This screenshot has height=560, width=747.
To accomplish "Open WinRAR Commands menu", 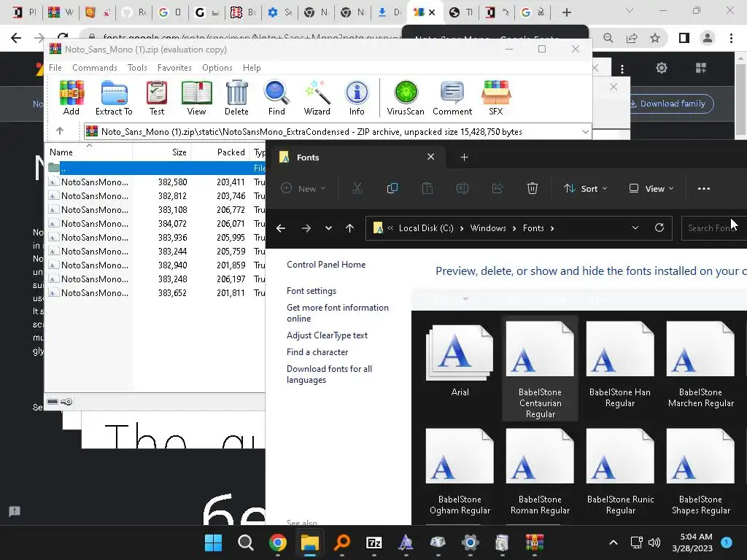I will coord(95,68).
